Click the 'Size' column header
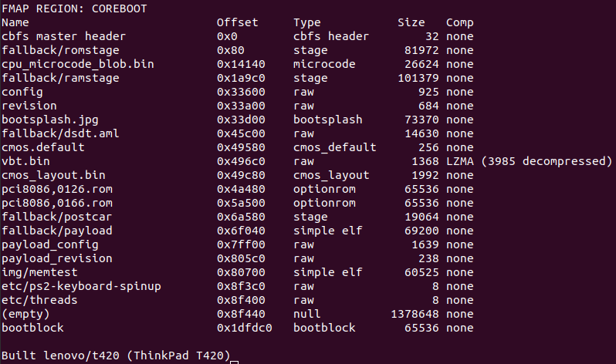616x364 pixels. [x=411, y=22]
